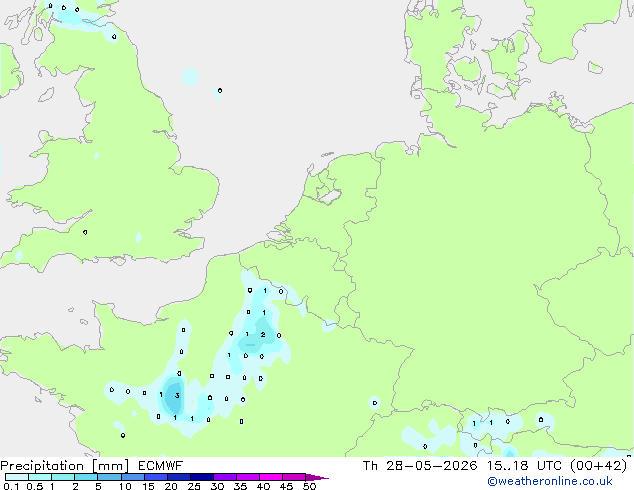Click the 0.5–1 mm legend color swatch
The height and width of the screenshot is (490, 634).
click(x=40, y=477)
